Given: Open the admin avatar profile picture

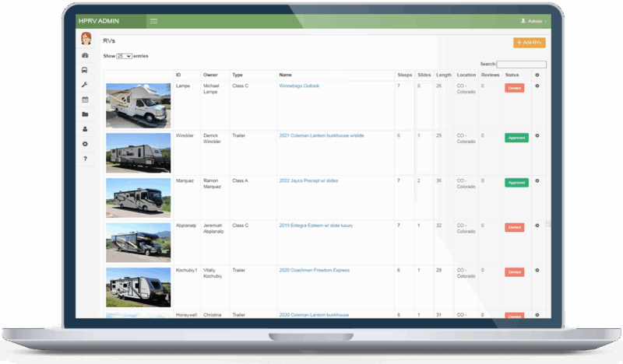Looking at the screenshot, I should 86,39.
